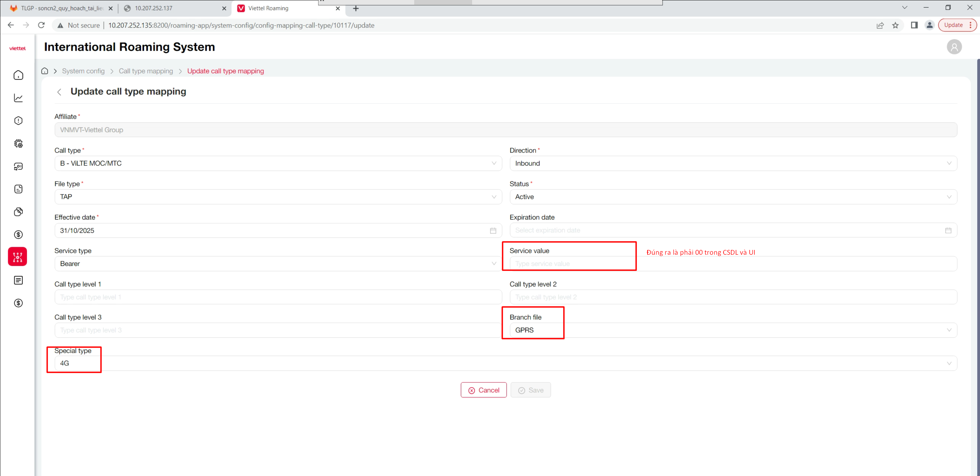Click the Cancel button
This screenshot has height=476, width=980.
[x=484, y=390]
